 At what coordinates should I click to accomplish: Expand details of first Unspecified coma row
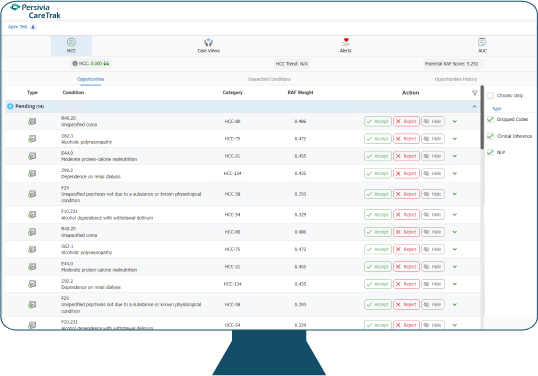coord(455,121)
